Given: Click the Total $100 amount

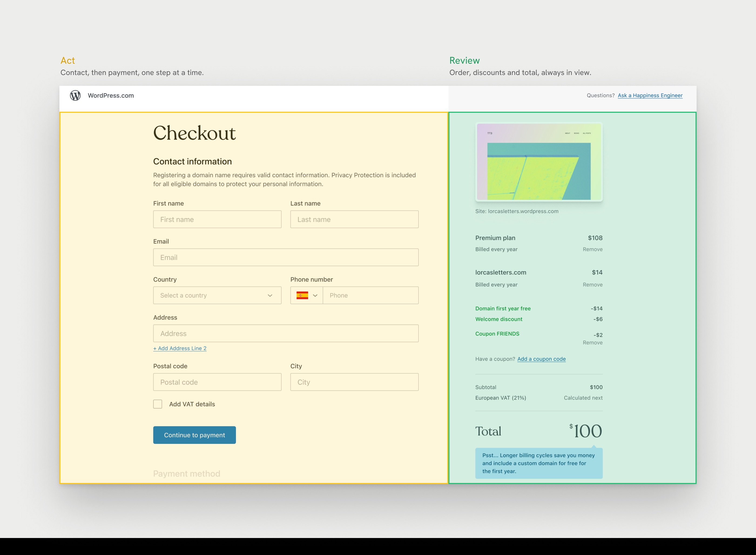Looking at the screenshot, I should tap(586, 431).
